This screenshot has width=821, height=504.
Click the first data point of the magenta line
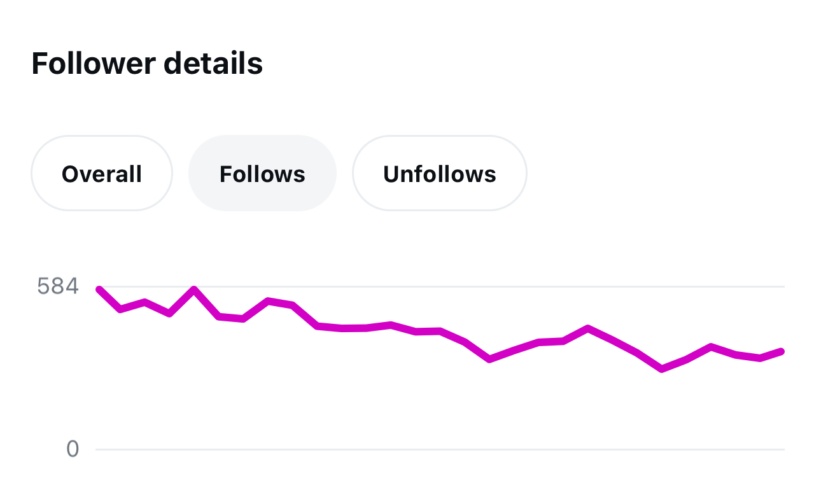click(x=99, y=290)
